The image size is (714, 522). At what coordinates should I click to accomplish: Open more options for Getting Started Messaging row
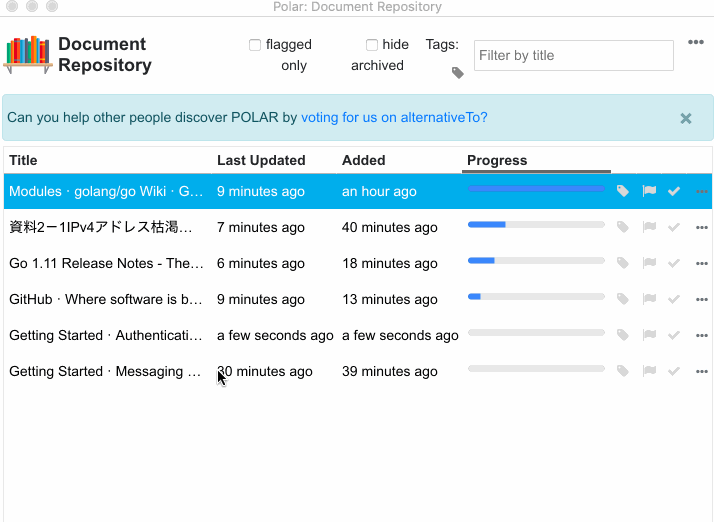[x=702, y=371]
